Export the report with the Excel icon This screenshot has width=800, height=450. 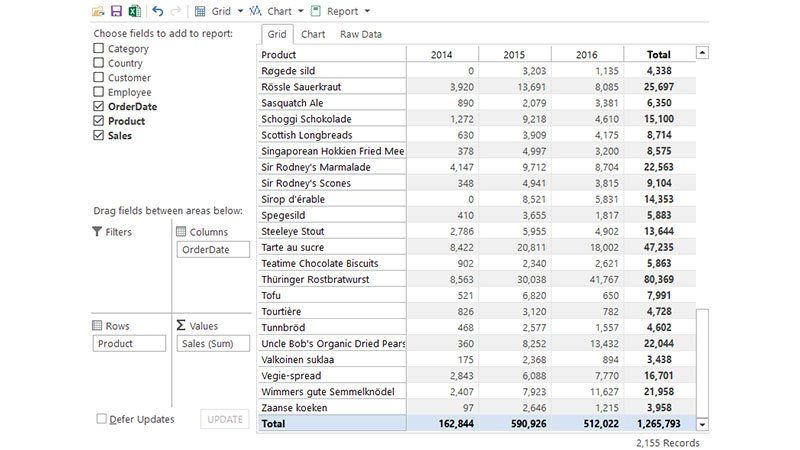tap(135, 11)
